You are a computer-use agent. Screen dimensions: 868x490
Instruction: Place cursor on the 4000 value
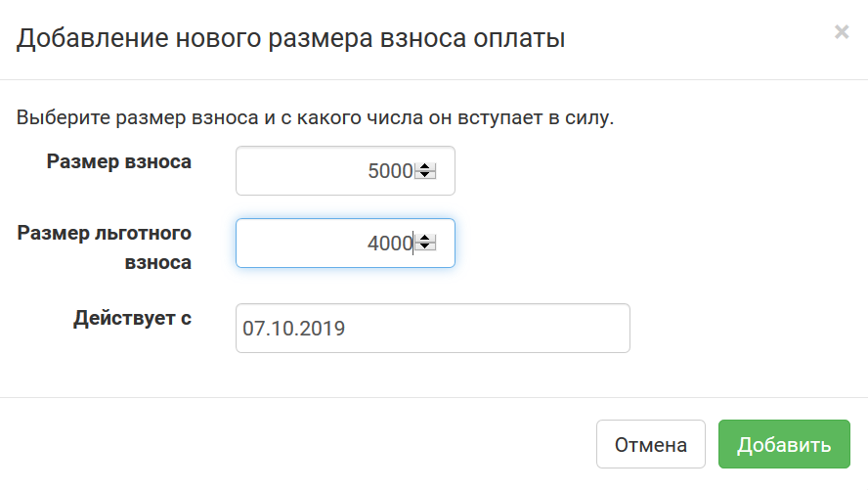click(x=390, y=244)
